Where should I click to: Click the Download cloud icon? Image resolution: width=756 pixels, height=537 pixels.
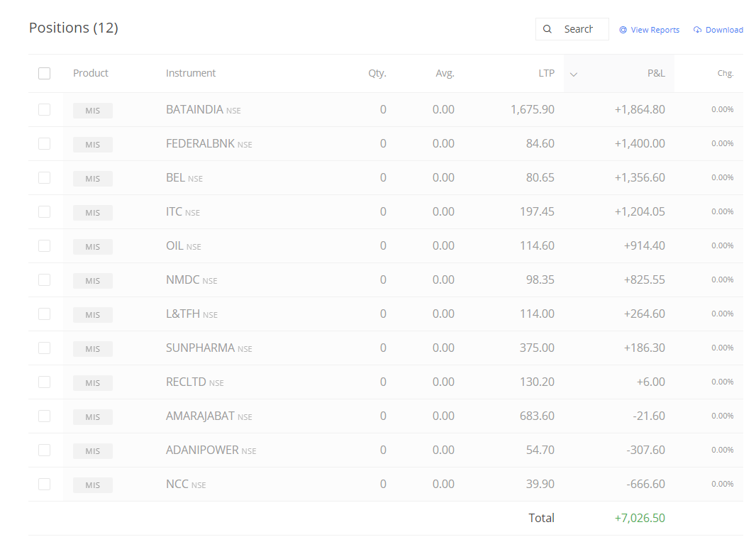coord(697,30)
